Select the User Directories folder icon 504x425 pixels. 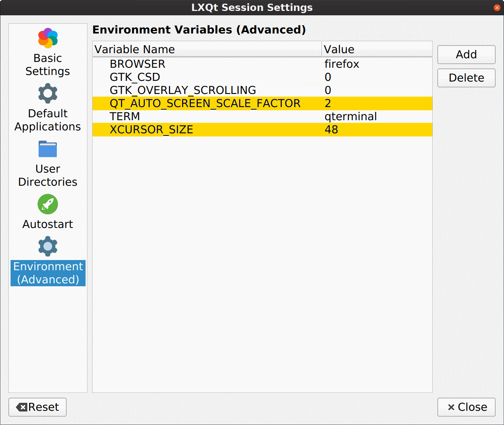click(48, 149)
